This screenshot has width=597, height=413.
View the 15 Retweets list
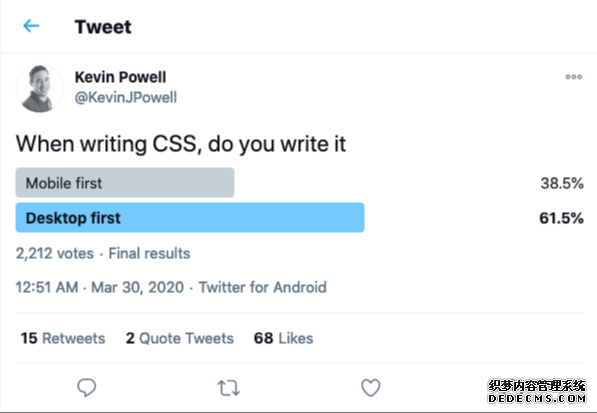(x=63, y=338)
